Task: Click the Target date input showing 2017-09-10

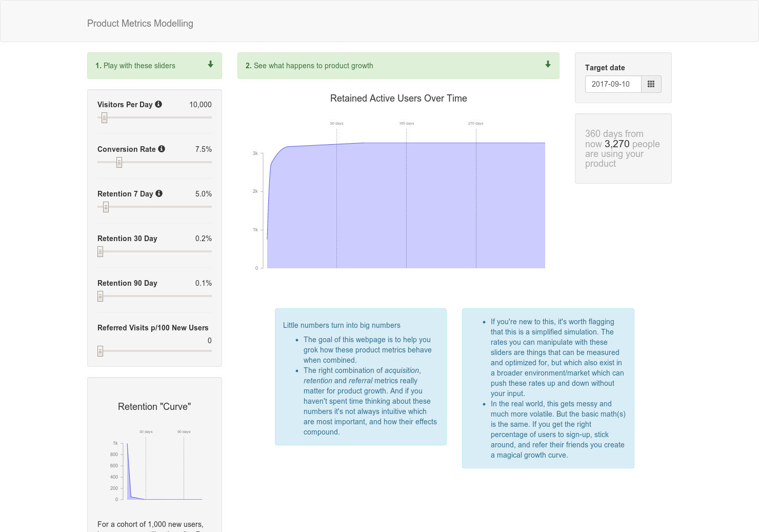Action: coord(613,84)
